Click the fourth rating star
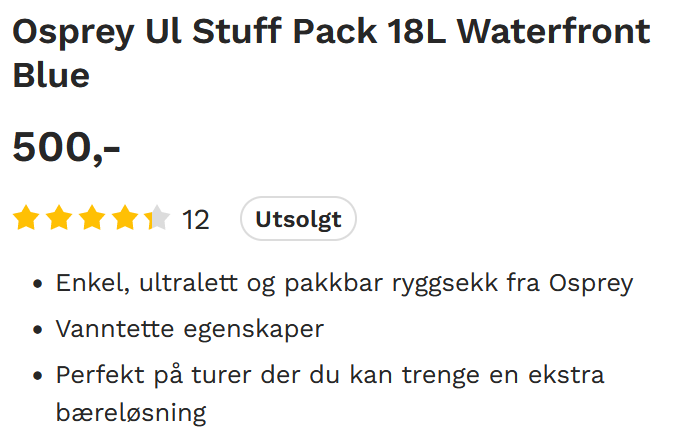The height and width of the screenshot is (440, 677). click(x=125, y=218)
